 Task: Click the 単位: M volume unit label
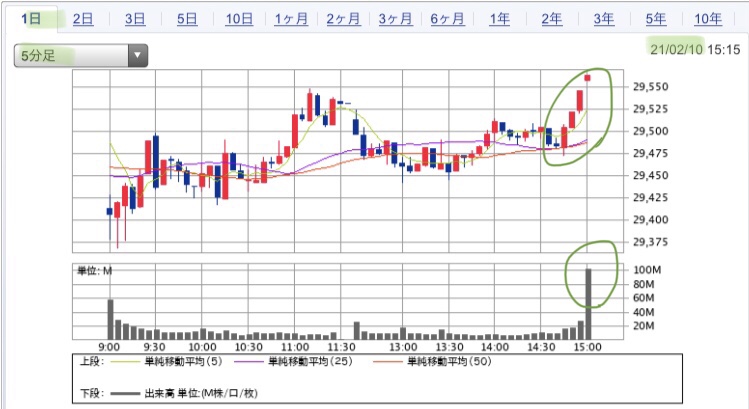click(95, 271)
